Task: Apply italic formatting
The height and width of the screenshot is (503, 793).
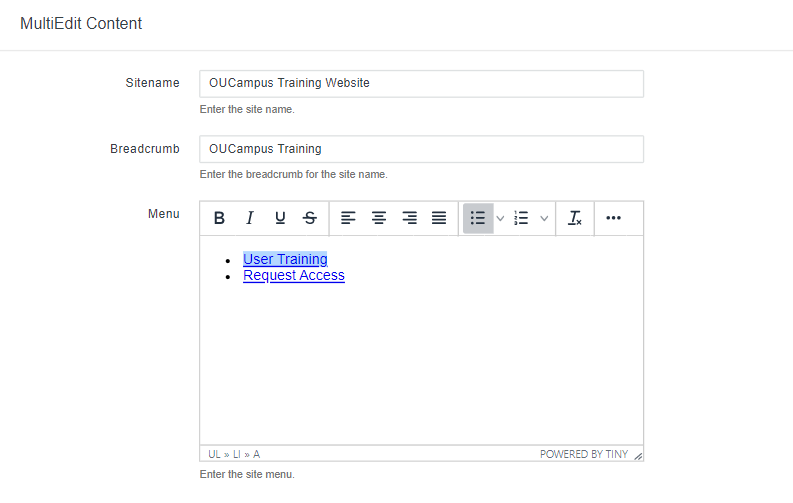Action: pos(250,218)
